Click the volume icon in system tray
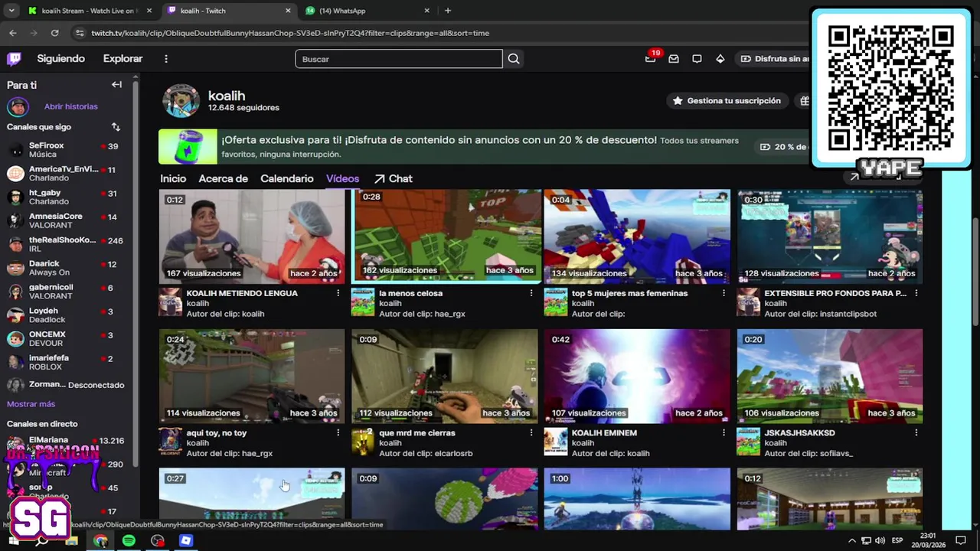980x551 pixels. coord(880,541)
